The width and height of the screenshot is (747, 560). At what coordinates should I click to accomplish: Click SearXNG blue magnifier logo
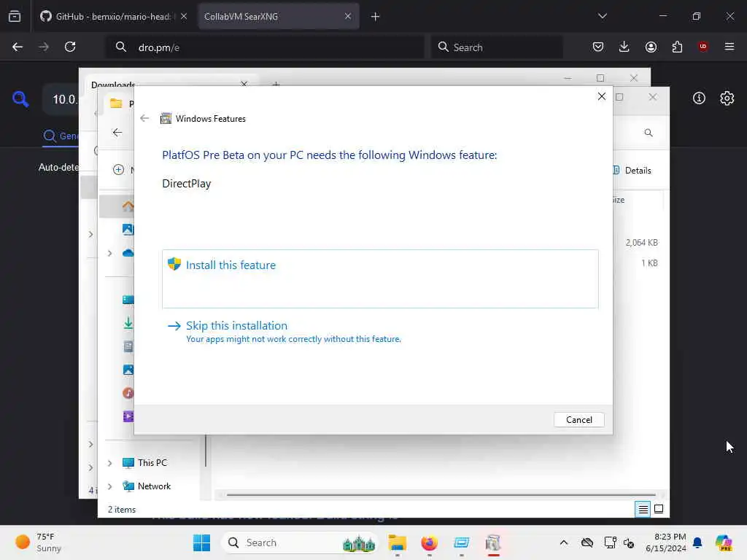(x=20, y=99)
